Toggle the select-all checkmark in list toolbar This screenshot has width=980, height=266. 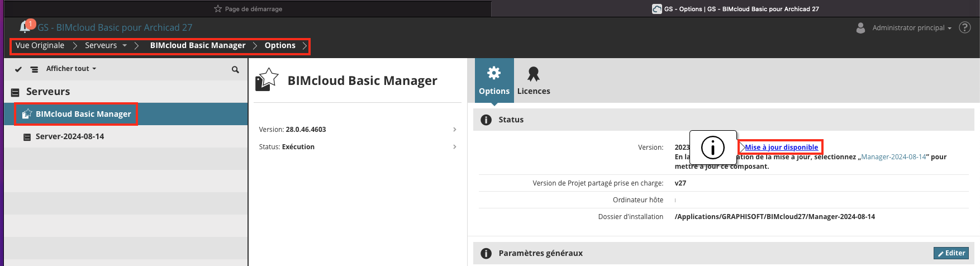pyautogui.click(x=18, y=69)
